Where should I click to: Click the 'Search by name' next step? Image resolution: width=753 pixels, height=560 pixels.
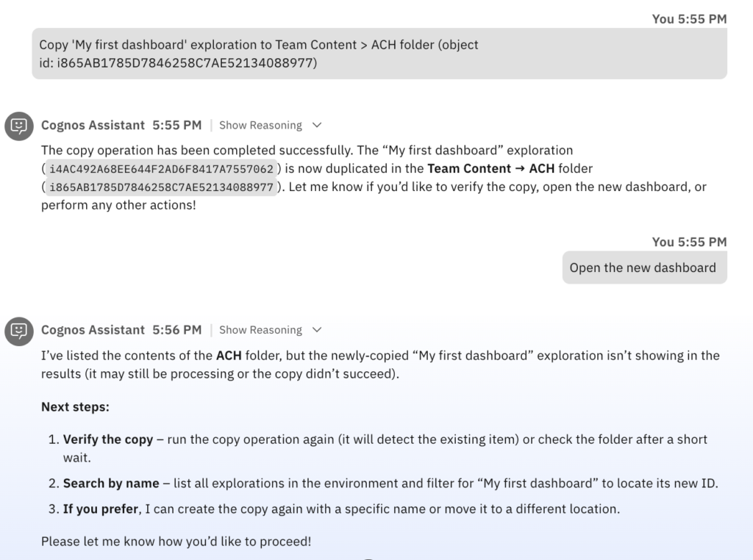(x=111, y=484)
